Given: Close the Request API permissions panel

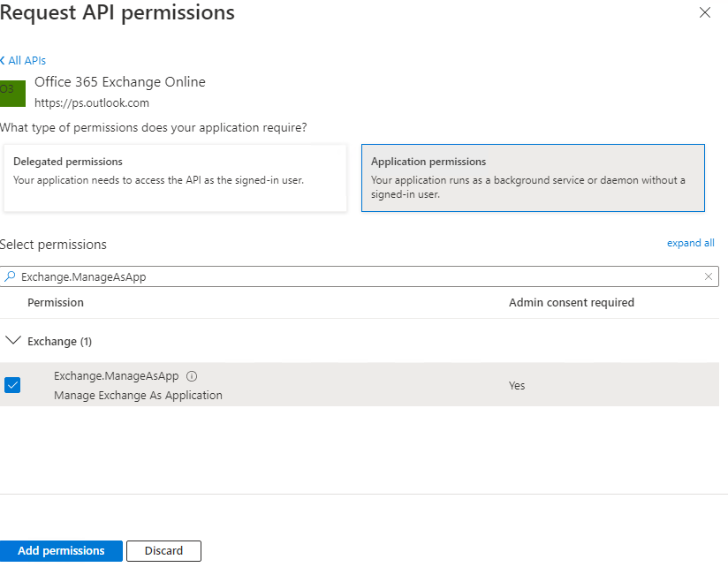Looking at the screenshot, I should click(704, 12).
